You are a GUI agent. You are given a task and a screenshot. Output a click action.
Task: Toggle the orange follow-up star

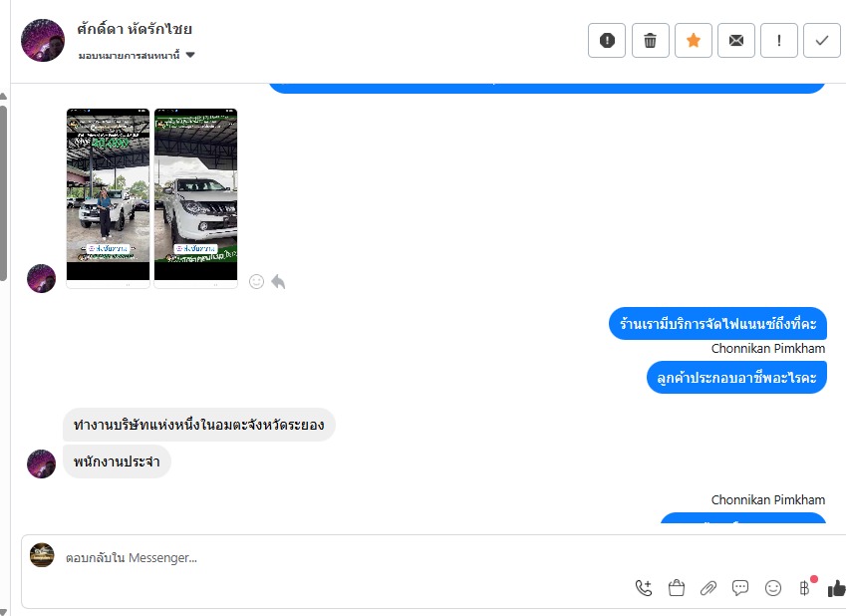coord(694,40)
